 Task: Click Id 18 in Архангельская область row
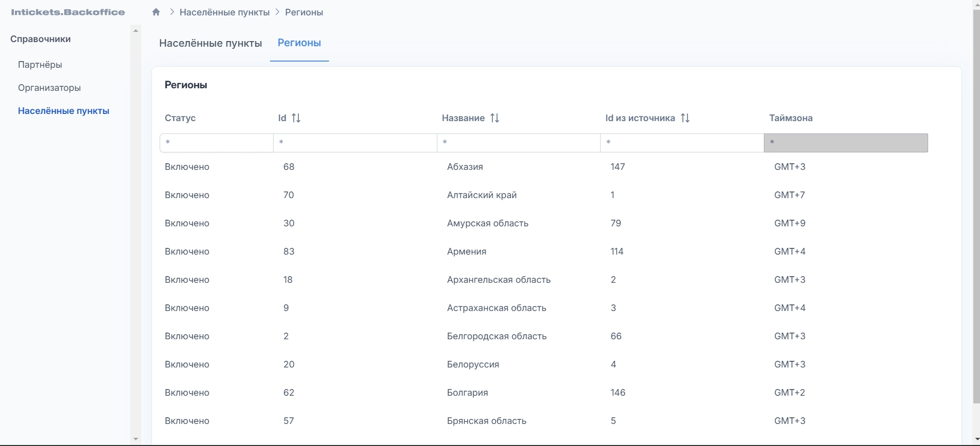click(288, 280)
